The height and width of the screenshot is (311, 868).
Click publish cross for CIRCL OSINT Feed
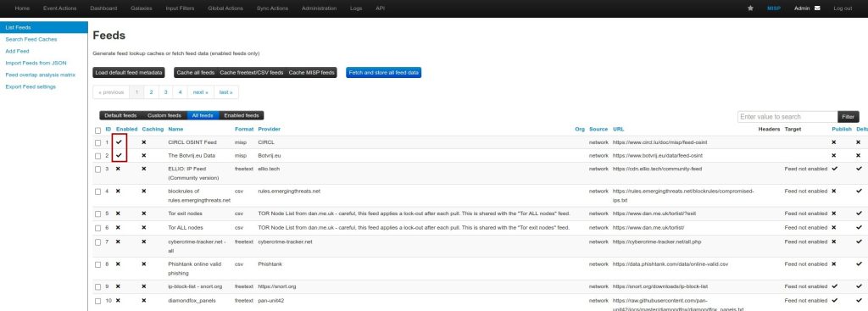pos(834,142)
